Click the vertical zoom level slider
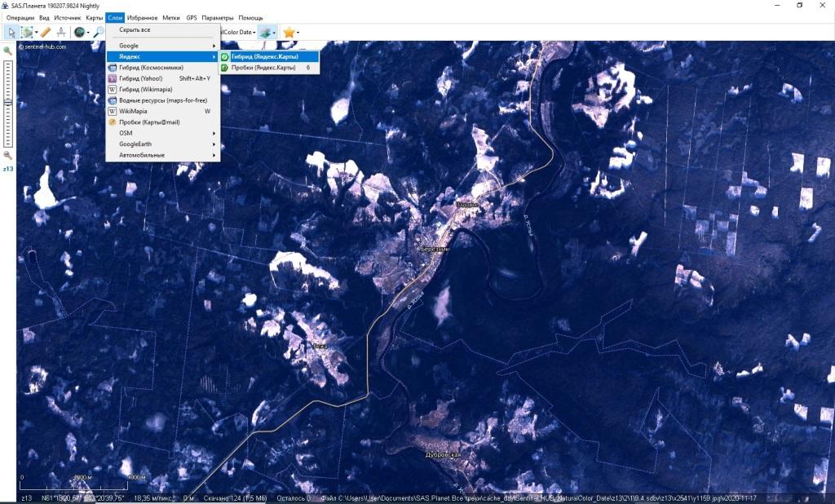The image size is (835, 504). [8, 103]
